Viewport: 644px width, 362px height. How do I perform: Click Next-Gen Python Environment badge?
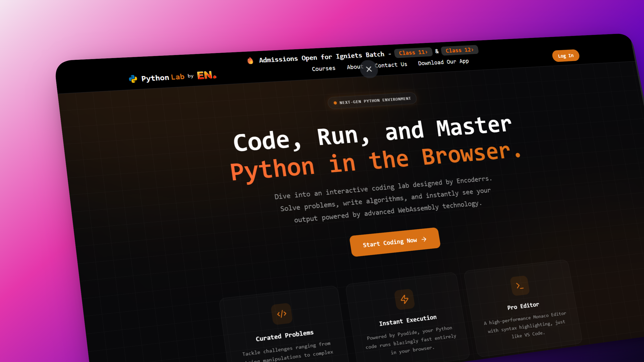(372, 101)
